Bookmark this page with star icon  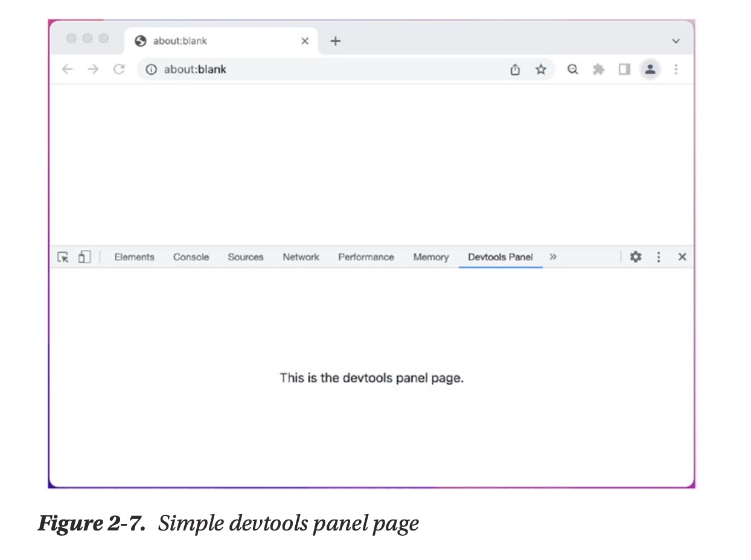pos(541,69)
